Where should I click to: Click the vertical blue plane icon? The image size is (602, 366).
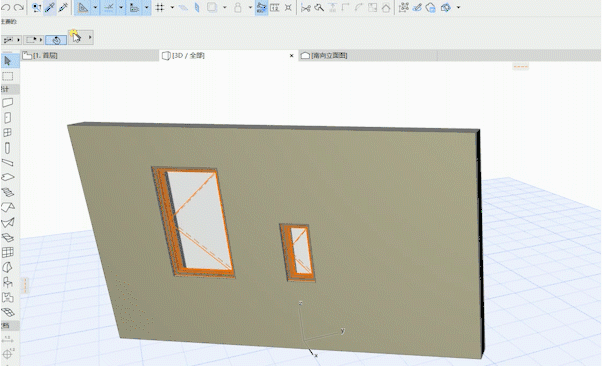click(197, 7)
